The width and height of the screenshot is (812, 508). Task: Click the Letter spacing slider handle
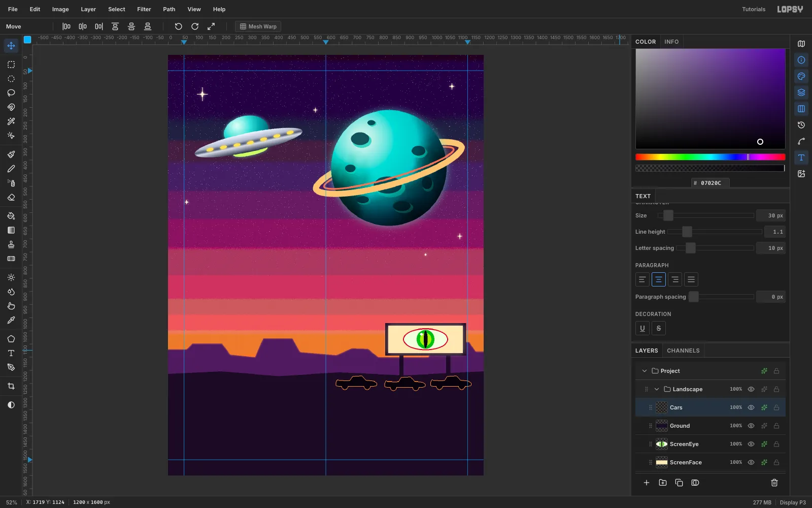click(691, 248)
